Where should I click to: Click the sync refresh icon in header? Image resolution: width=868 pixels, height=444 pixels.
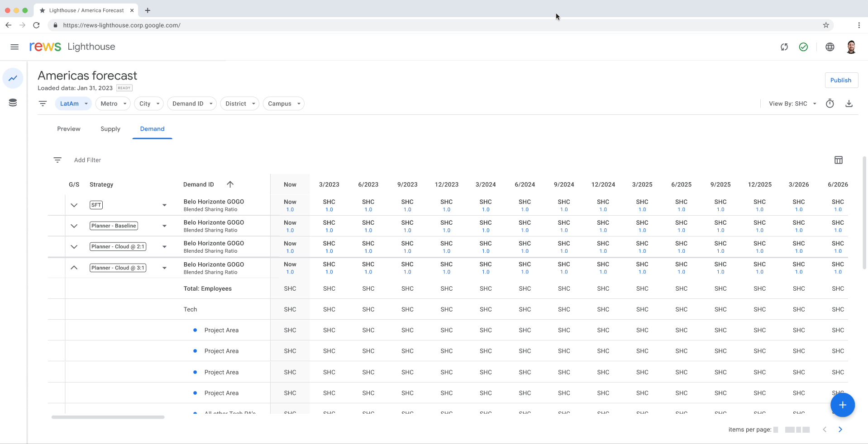coord(784,47)
